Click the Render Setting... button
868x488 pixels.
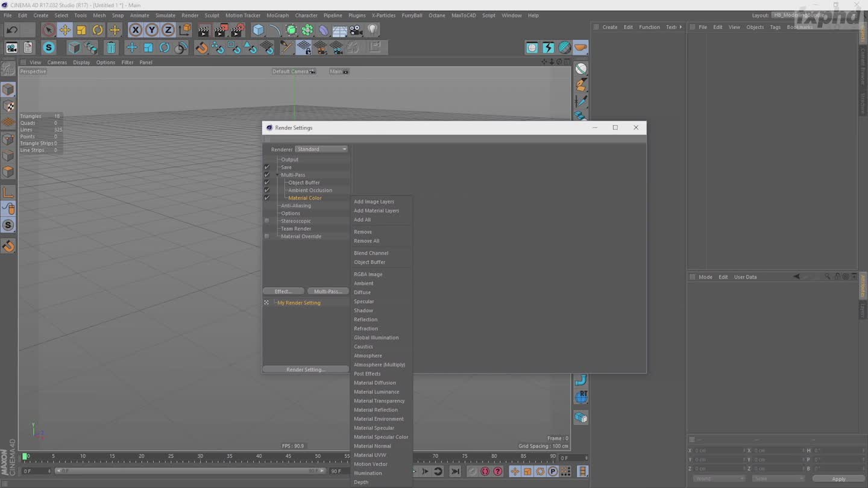pos(306,369)
